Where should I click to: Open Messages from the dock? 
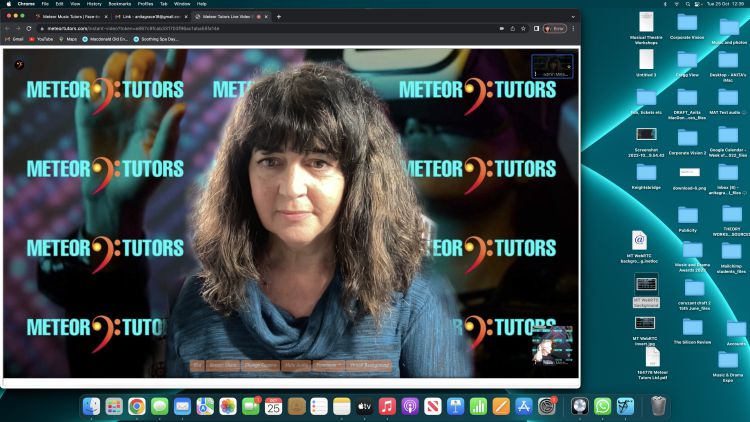pos(160,407)
